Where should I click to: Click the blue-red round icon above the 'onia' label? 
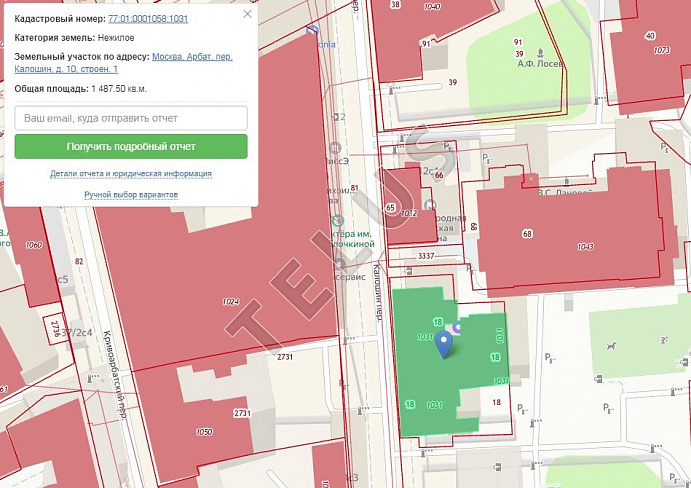312,30
